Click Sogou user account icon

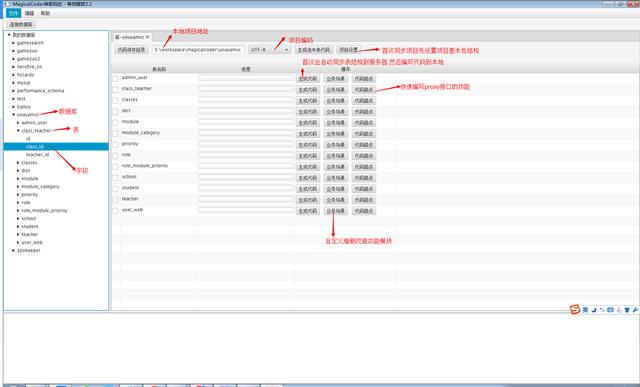pyautogui.click(x=619, y=310)
